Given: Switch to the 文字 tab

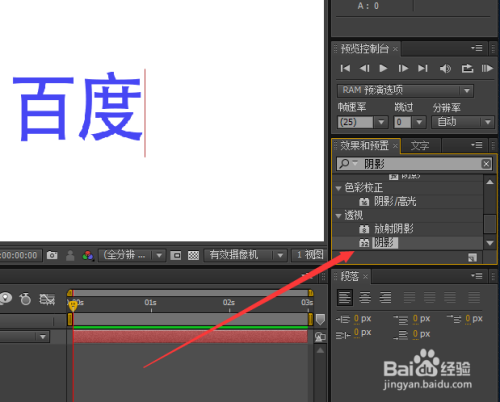Looking at the screenshot, I should [420, 146].
